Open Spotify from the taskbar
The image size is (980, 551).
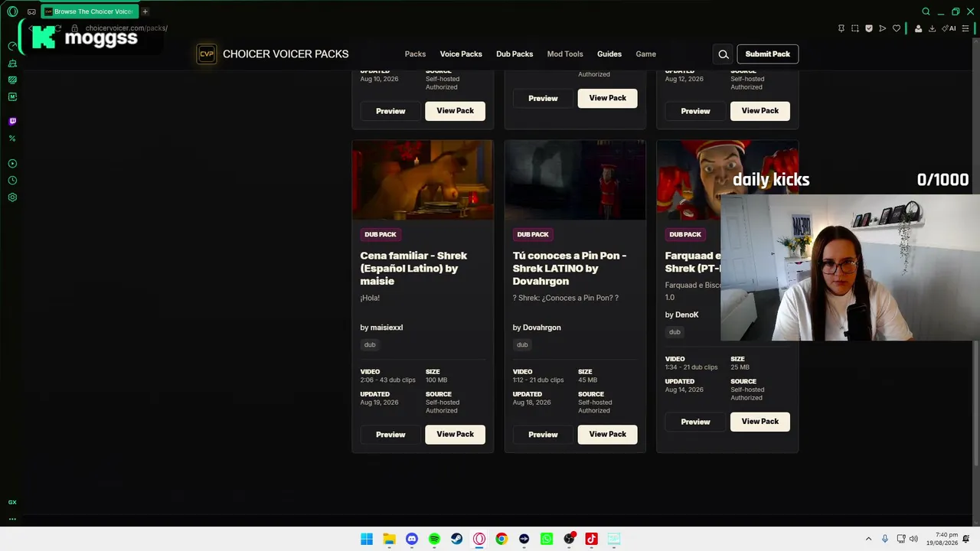[434, 539]
